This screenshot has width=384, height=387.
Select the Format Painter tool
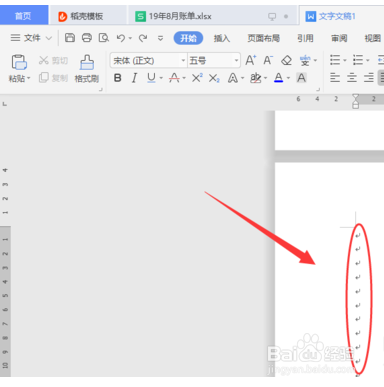pyautogui.click(x=87, y=68)
